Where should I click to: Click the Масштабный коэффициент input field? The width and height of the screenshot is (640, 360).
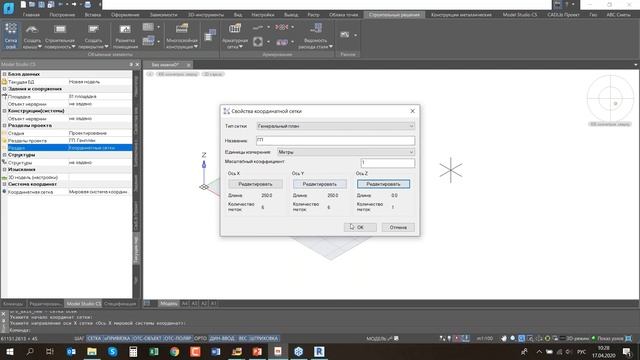pyautogui.click(x=388, y=162)
